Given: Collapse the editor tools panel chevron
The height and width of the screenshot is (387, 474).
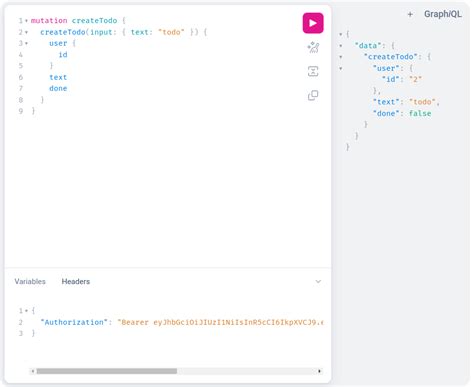Looking at the screenshot, I should point(318,282).
